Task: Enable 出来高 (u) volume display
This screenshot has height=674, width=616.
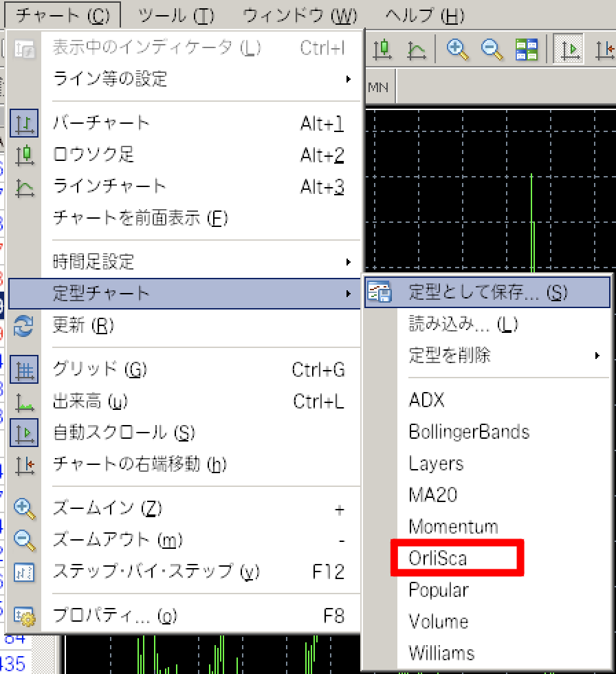Action: pyautogui.click(x=90, y=402)
